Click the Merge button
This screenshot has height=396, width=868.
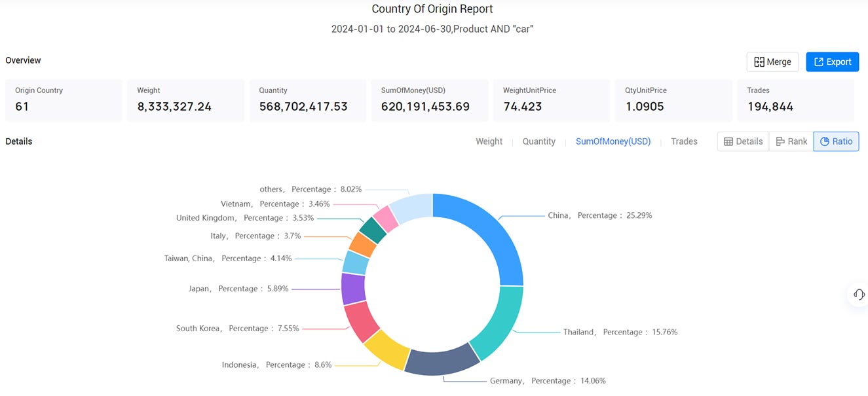point(772,62)
